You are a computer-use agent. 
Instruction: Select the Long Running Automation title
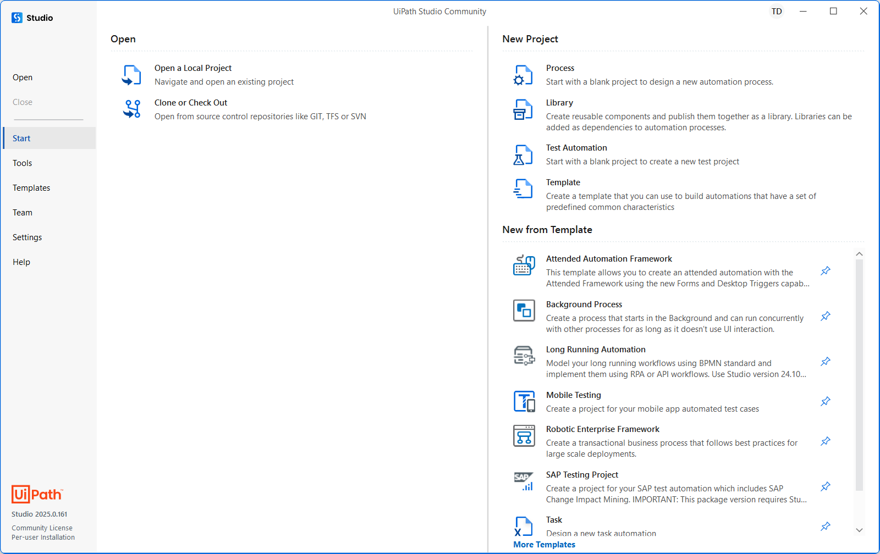[595, 349]
